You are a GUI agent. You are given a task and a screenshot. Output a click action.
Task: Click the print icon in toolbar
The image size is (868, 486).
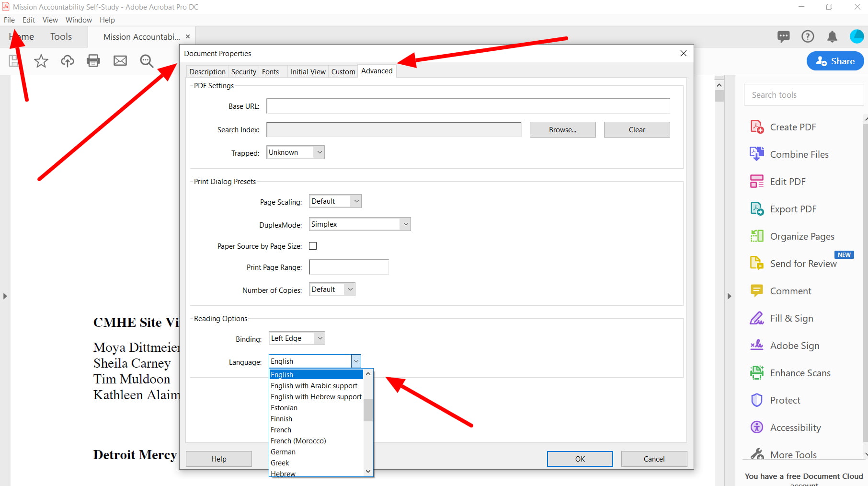pyautogui.click(x=93, y=60)
